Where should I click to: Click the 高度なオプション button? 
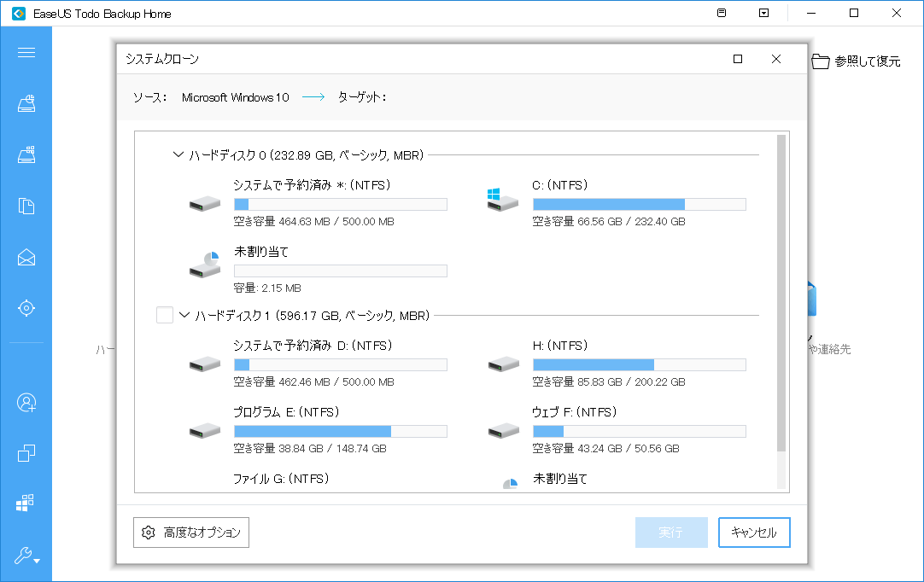click(x=191, y=533)
